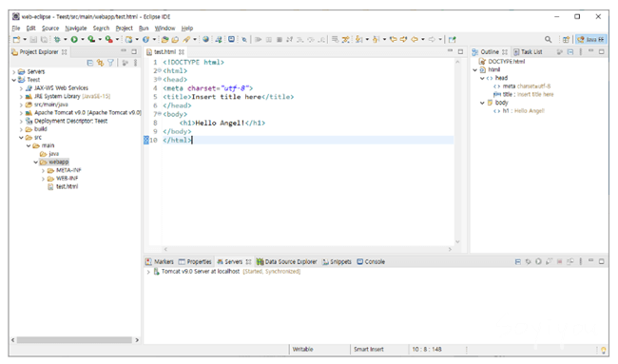
Task: Collapse the head node in Outline
Action: (x=482, y=78)
